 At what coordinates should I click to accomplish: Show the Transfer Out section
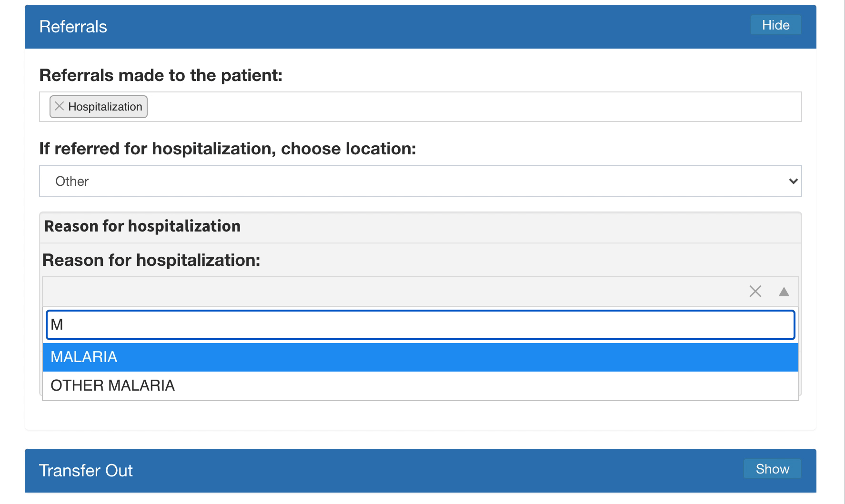click(x=772, y=469)
